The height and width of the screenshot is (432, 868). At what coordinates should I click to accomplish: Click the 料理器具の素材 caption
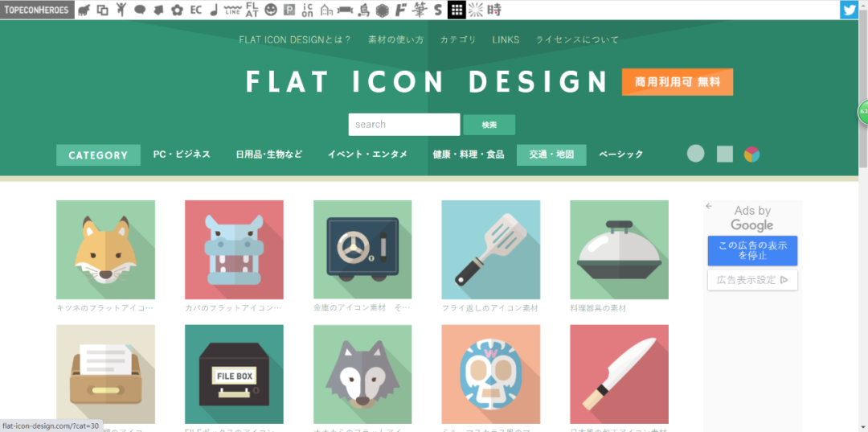pos(598,308)
